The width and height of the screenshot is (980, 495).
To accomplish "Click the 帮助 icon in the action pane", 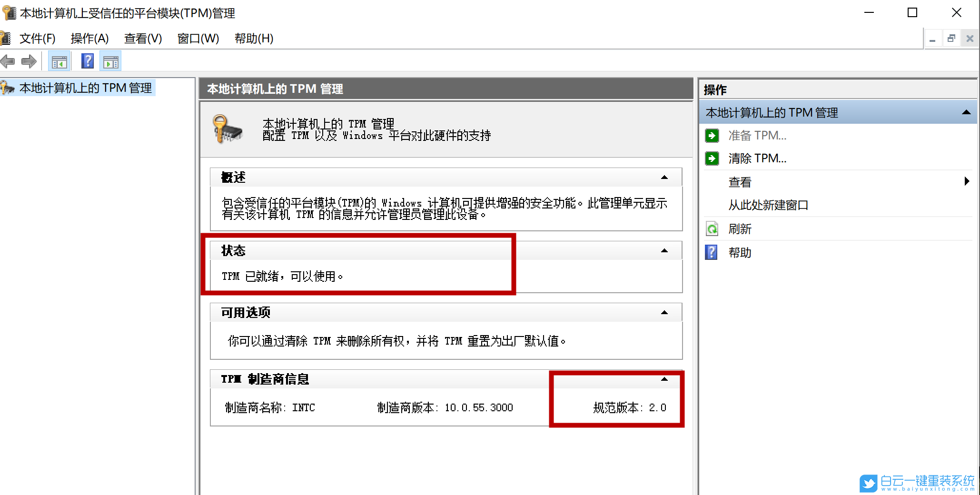I will pos(711,252).
